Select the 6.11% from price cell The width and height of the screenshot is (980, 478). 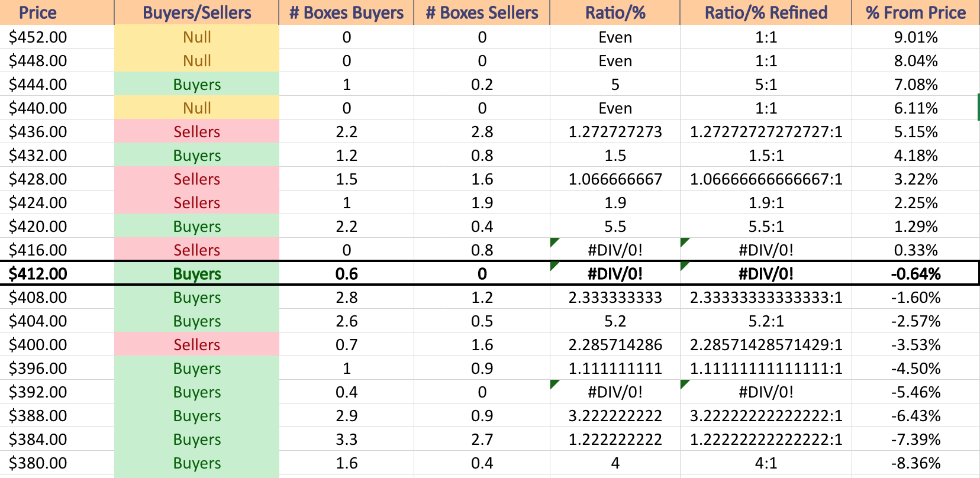pyautogui.click(x=915, y=108)
